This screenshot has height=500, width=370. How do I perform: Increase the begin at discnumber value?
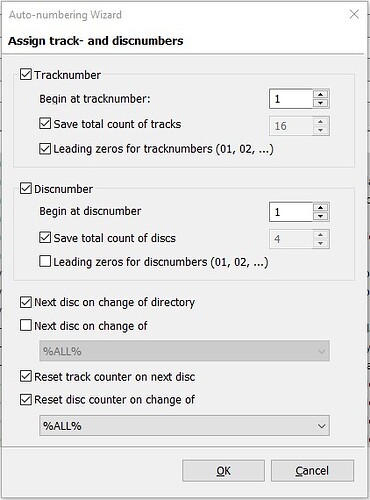click(321, 208)
